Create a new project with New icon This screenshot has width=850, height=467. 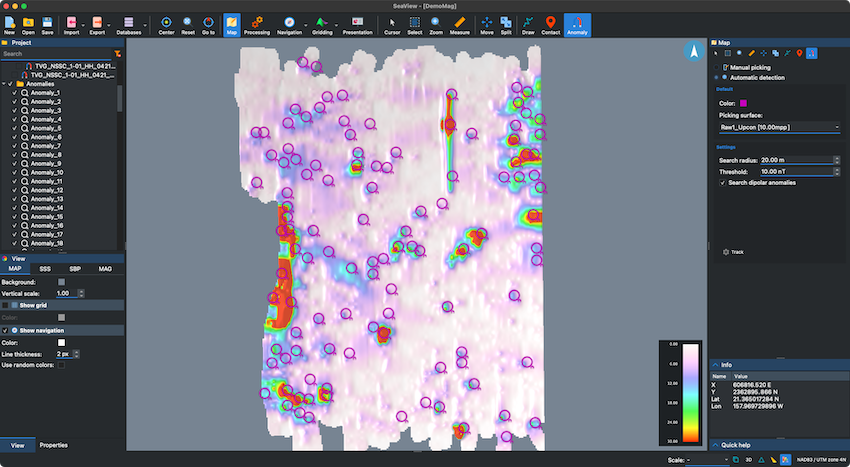[x=10, y=25]
